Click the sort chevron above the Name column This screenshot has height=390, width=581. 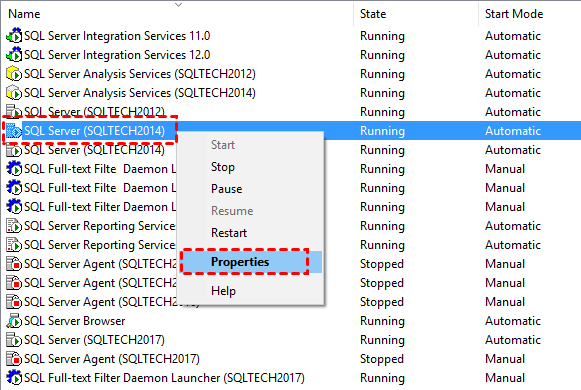(x=179, y=4)
